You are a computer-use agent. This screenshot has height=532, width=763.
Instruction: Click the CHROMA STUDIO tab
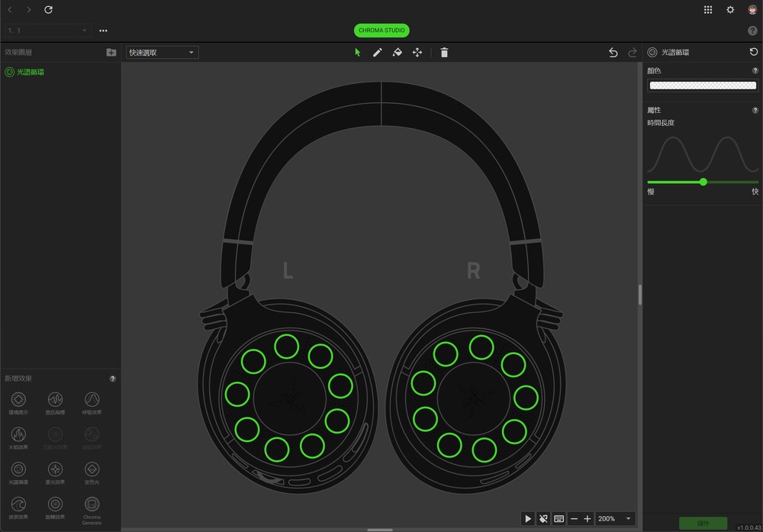point(381,31)
